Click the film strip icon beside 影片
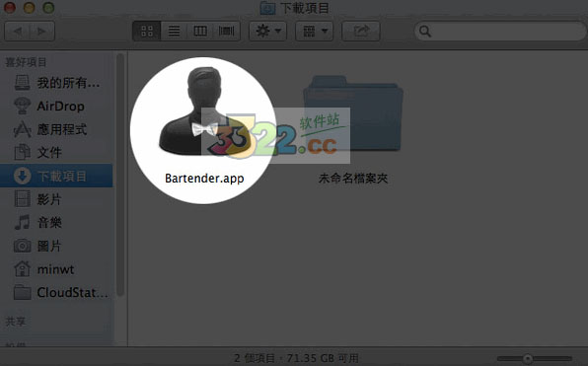The image size is (588, 366). click(22, 199)
